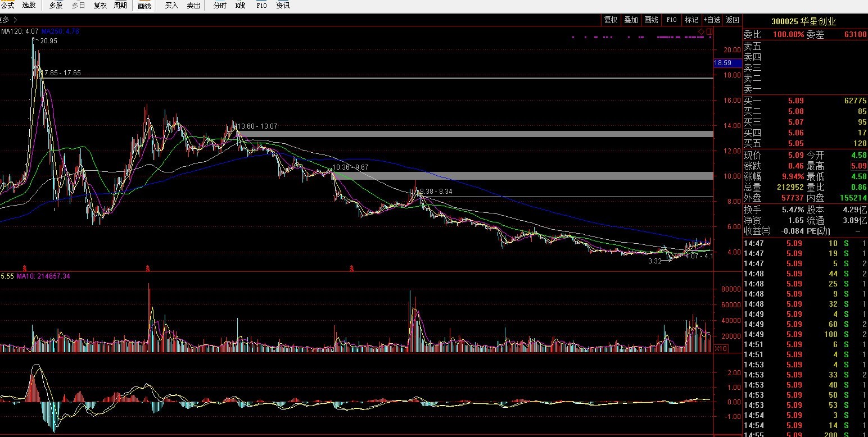Click the diamond icon above the price axis
Viewport: 868px width, 437px height.
point(702,31)
